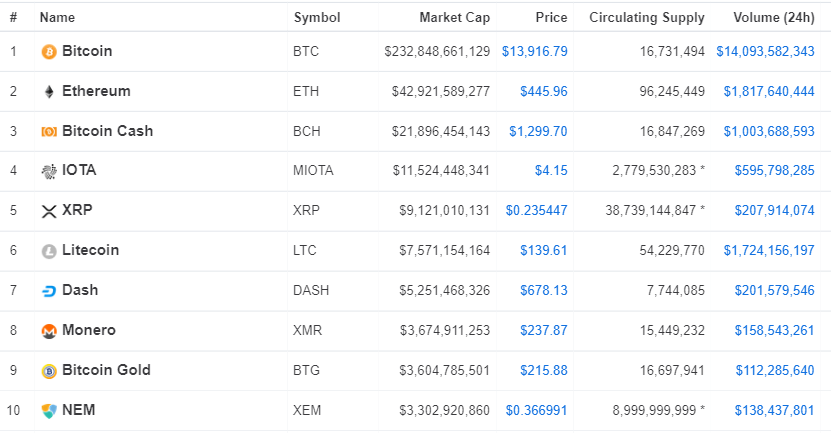
Task: Click the IOTA logo icon
Action: (x=49, y=171)
